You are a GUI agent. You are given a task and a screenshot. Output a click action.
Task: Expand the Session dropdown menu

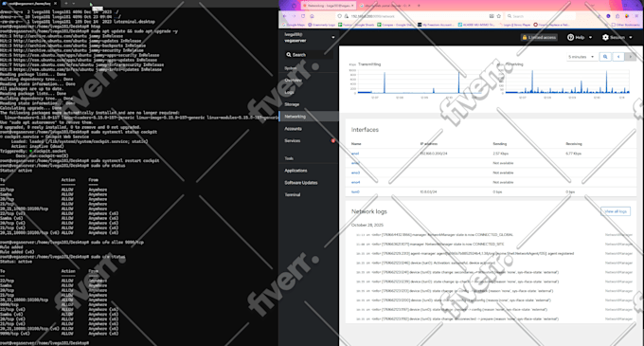click(631, 37)
